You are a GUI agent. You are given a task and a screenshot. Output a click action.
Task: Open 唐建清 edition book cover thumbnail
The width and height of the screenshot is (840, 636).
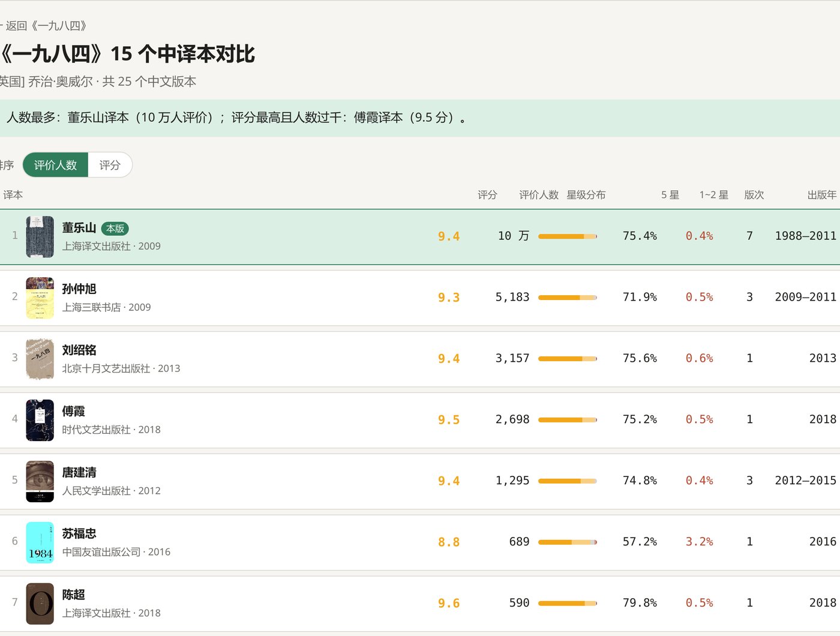tap(40, 482)
